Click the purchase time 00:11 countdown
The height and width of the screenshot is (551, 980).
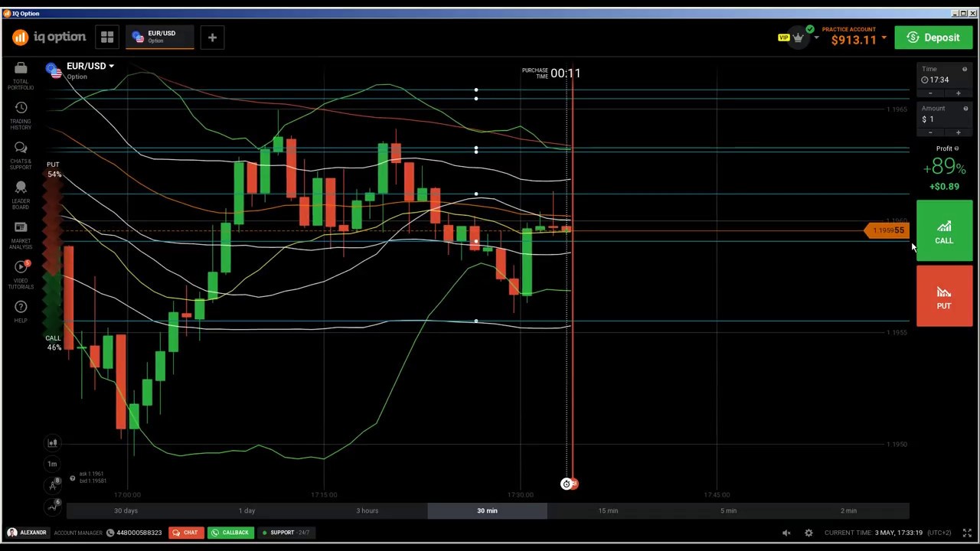pyautogui.click(x=566, y=73)
